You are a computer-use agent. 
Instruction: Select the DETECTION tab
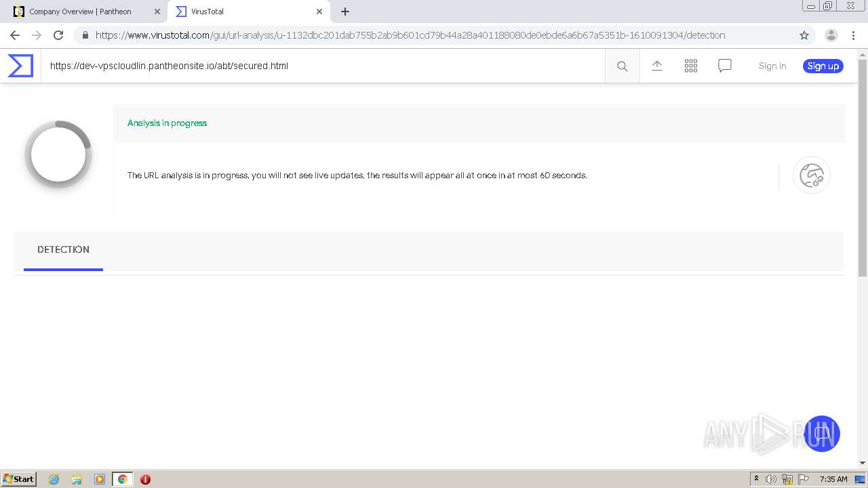pyautogui.click(x=63, y=250)
